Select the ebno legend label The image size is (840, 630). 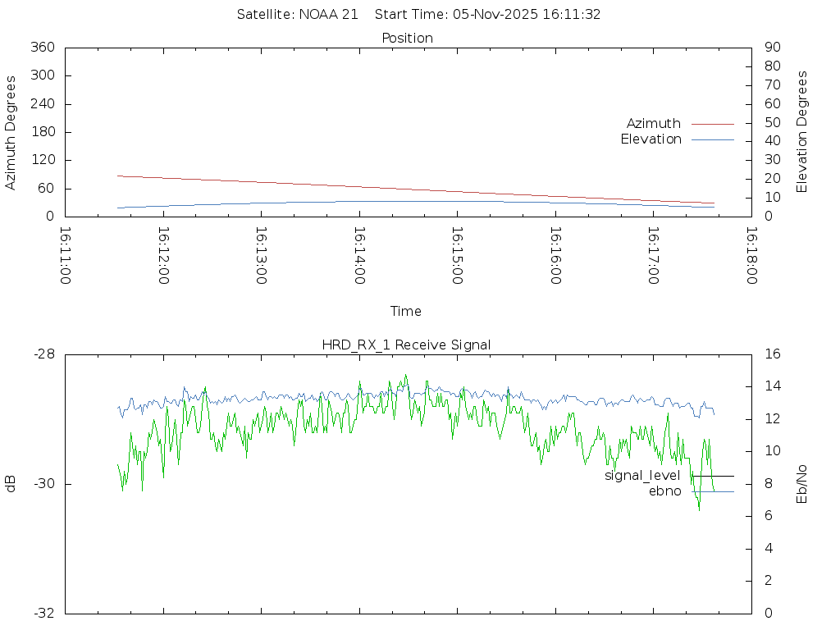click(664, 491)
